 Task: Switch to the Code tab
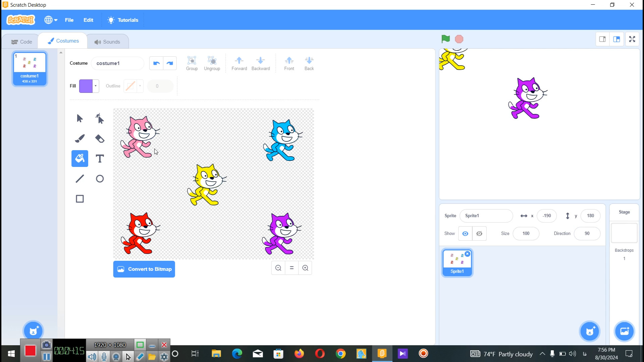21,42
